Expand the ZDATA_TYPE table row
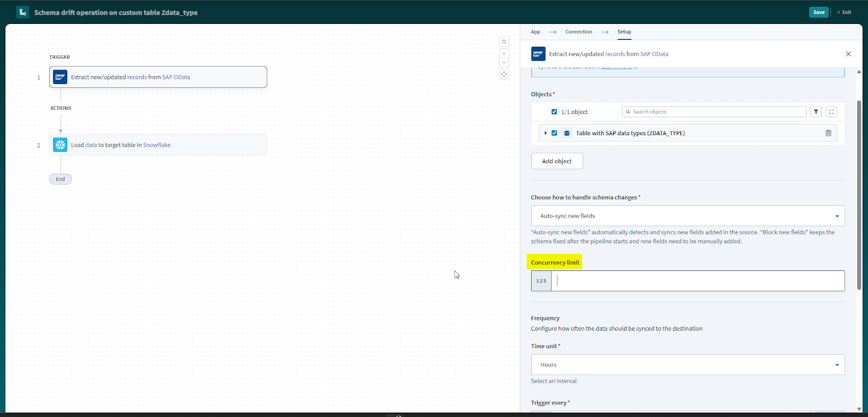This screenshot has height=417, width=868. tap(545, 133)
